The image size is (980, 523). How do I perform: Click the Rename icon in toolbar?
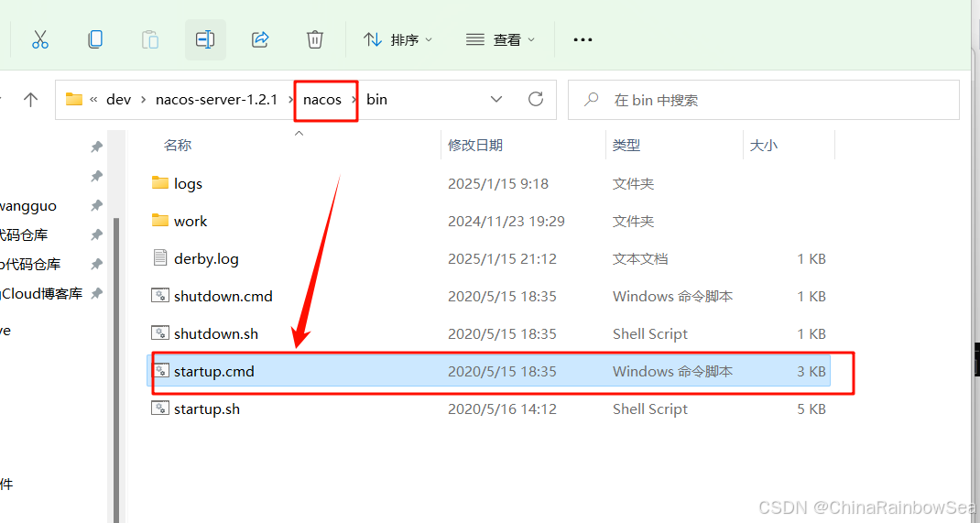(205, 39)
